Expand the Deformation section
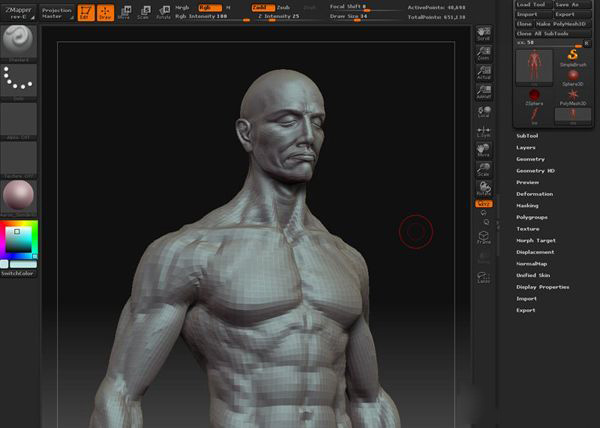The image size is (600, 428). point(534,194)
